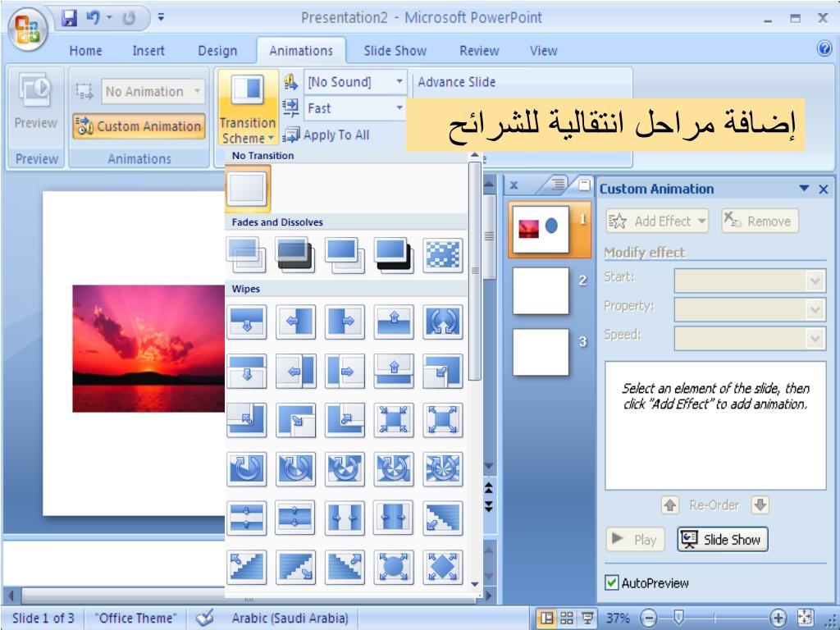
Task: Start slide show from status bar icon
Action: click(587, 619)
